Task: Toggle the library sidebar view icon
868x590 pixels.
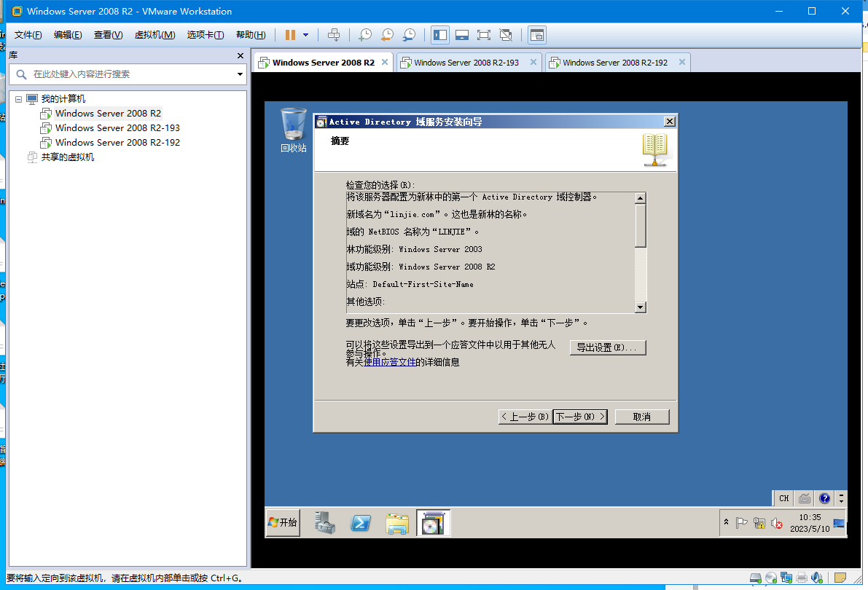Action: point(440,35)
